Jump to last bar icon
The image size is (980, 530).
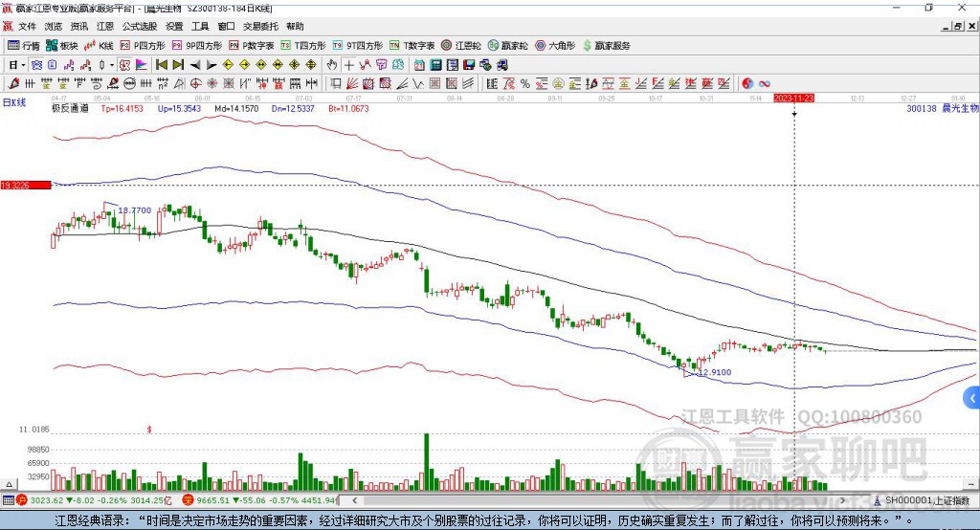(x=178, y=65)
